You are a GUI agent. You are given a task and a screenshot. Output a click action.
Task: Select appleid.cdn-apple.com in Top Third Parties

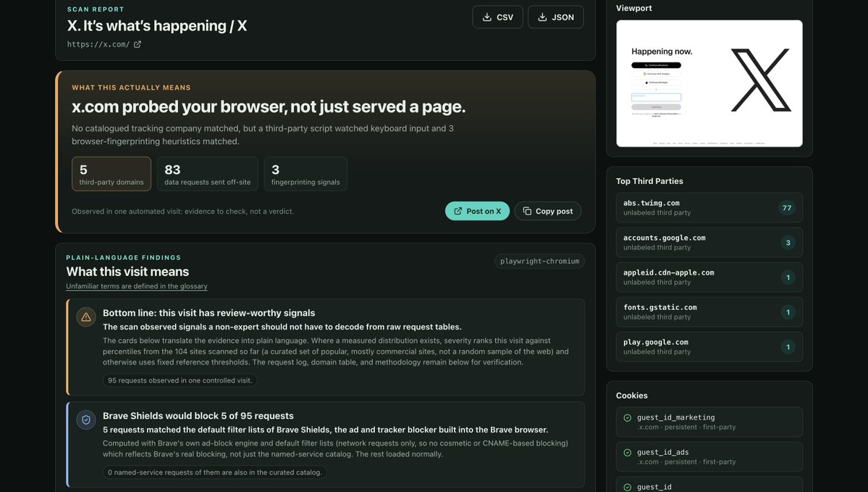[x=709, y=278]
